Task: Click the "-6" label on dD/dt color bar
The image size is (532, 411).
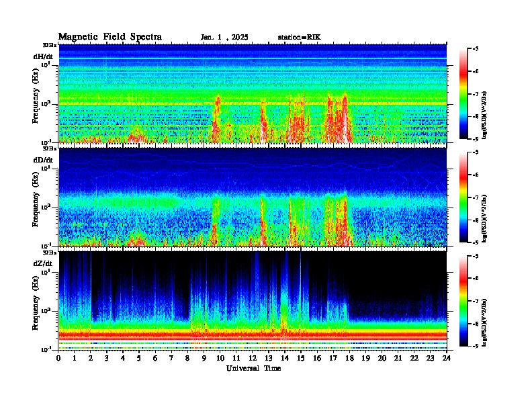Action: 476,175
